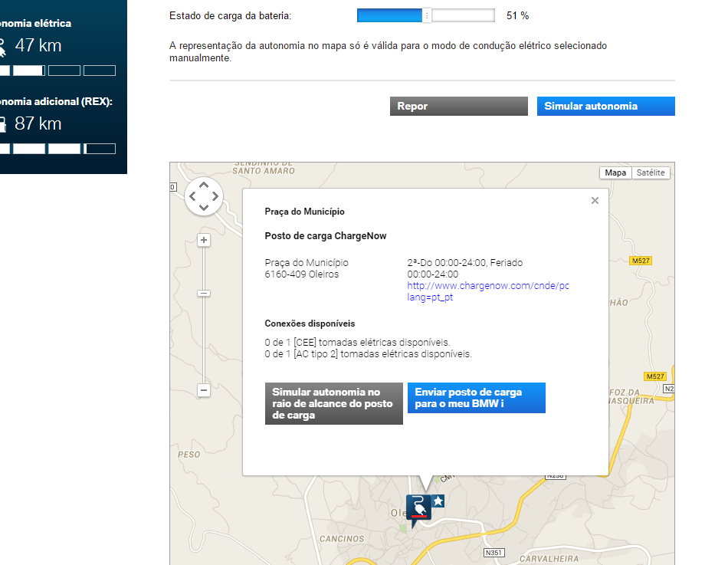728x565 pixels.
Task: Click Simular autonomia button
Action: click(606, 106)
